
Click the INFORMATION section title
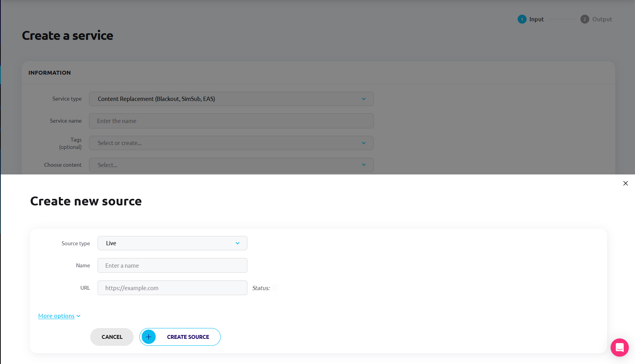(50, 73)
